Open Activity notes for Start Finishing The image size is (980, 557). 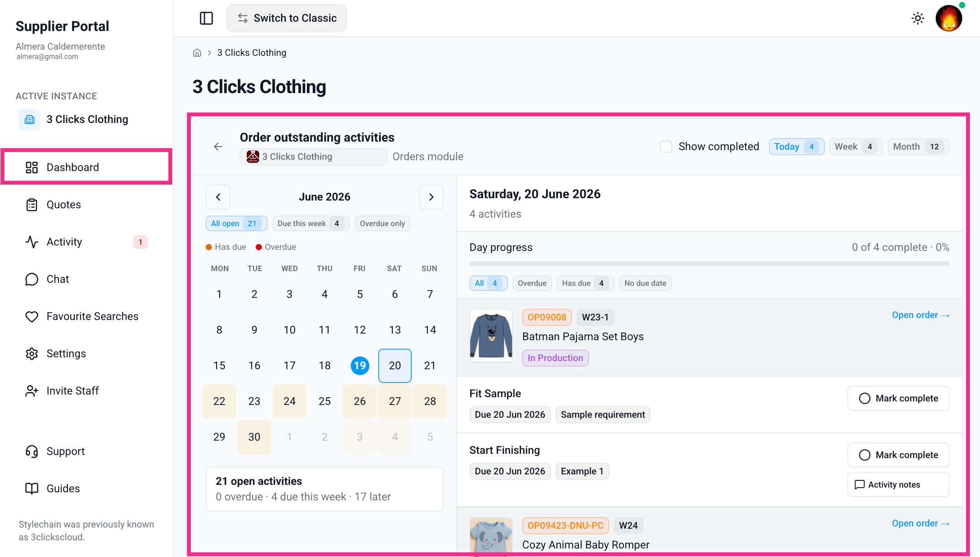click(898, 484)
